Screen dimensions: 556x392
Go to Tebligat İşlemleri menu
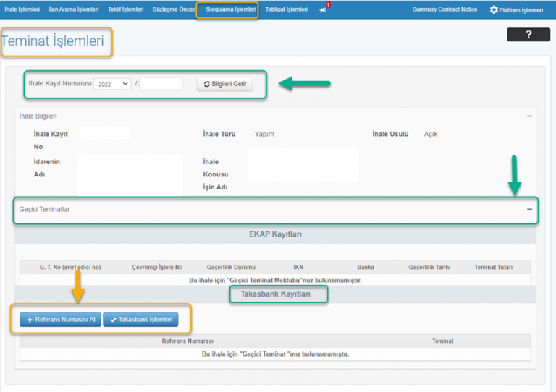[x=287, y=9]
